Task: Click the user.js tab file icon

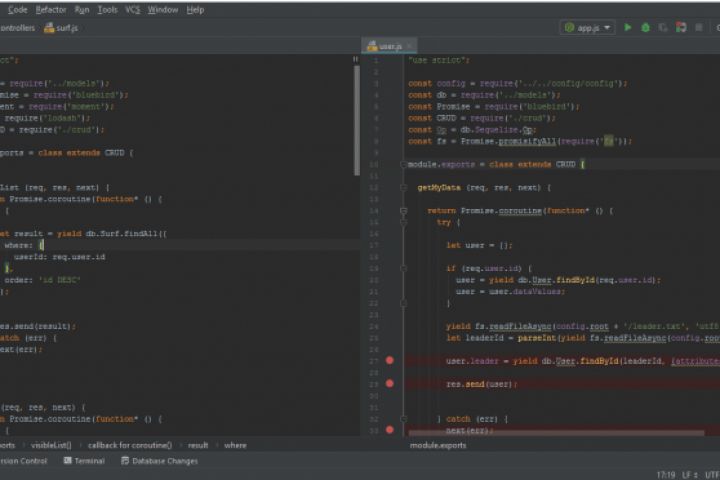Action: [372, 46]
